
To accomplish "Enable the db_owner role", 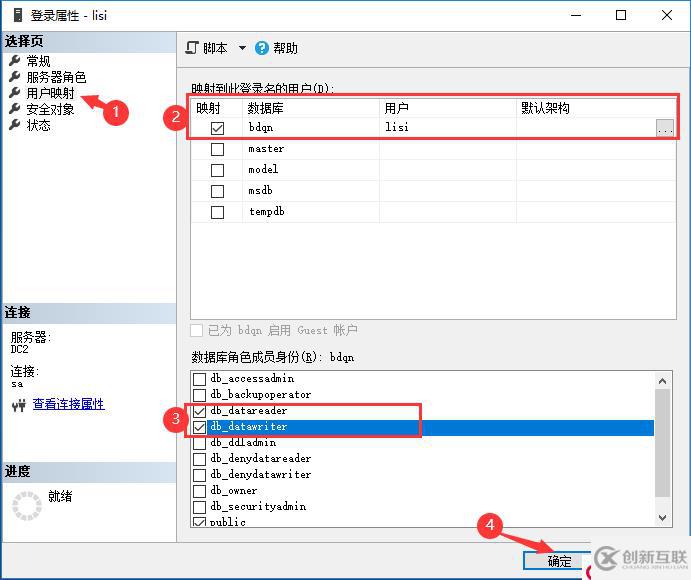I will pos(200,491).
